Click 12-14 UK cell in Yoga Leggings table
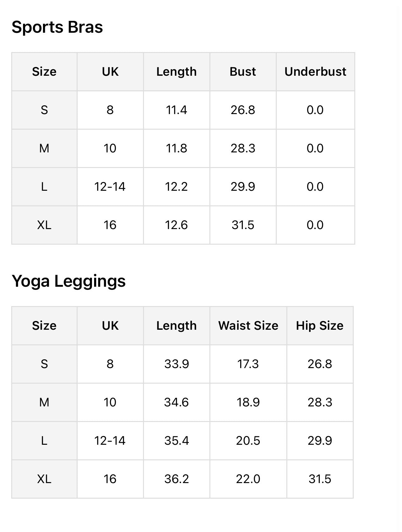402x532 pixels. pos(110,441)
